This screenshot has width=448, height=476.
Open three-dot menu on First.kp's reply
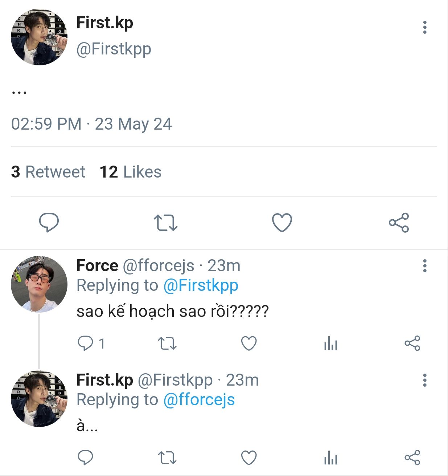tap(424, 380)
